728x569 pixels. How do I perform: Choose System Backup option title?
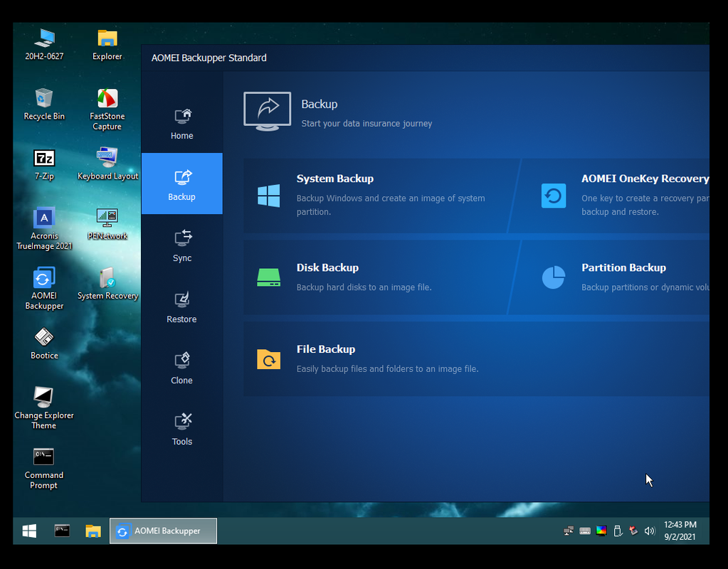(334, 179)
